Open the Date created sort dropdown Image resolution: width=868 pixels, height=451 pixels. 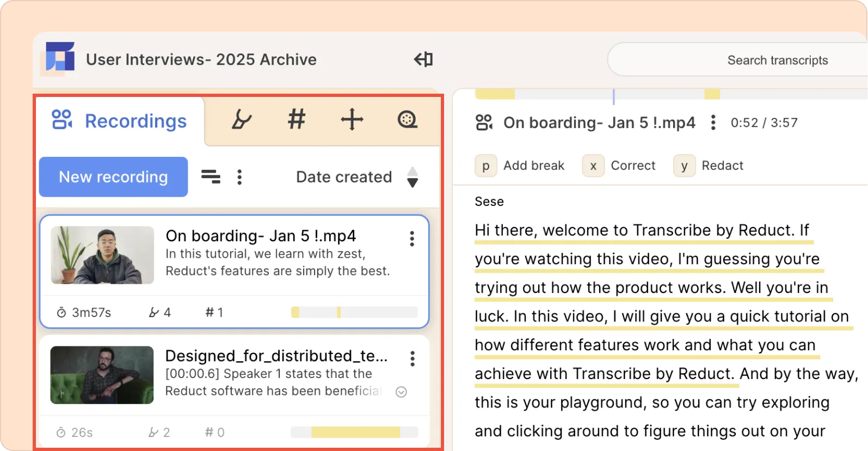[x=344, y=177]
